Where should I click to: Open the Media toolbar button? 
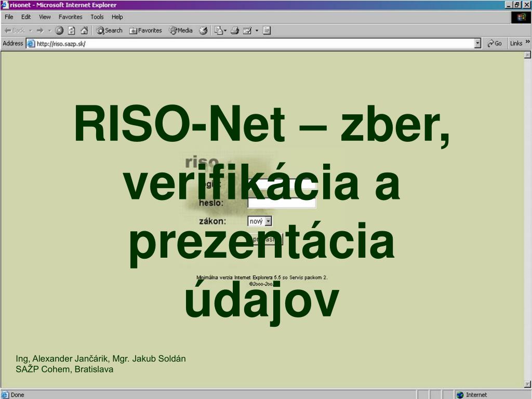[x=181, y=31]
